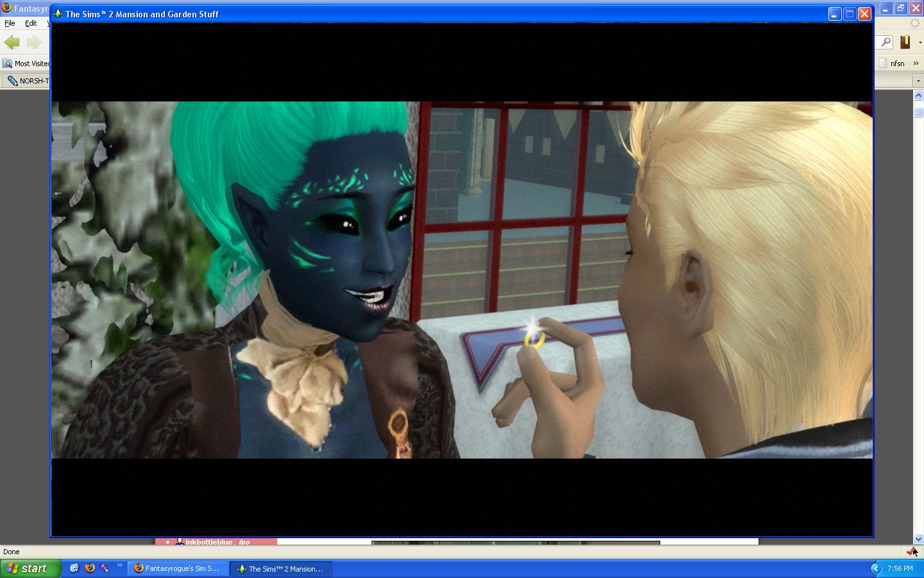
Task: Open the Firefox File menu
Action: (10, 23)
